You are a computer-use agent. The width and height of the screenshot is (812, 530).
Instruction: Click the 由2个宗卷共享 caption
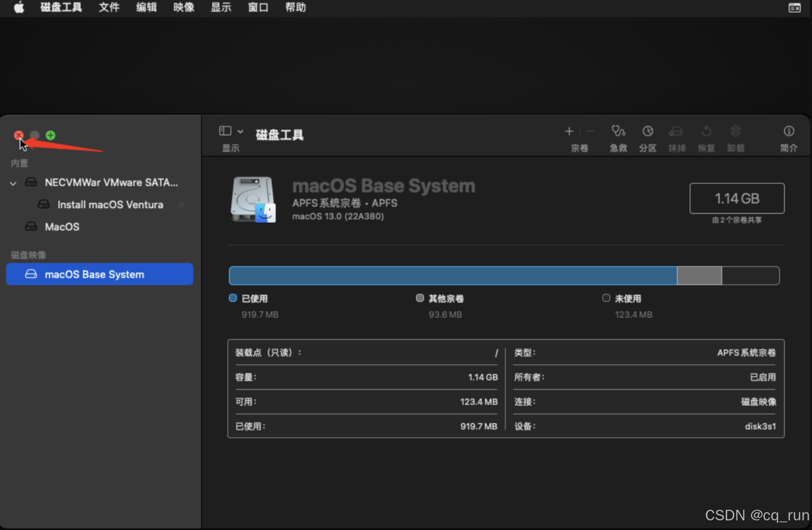click(x=737, y=220)
